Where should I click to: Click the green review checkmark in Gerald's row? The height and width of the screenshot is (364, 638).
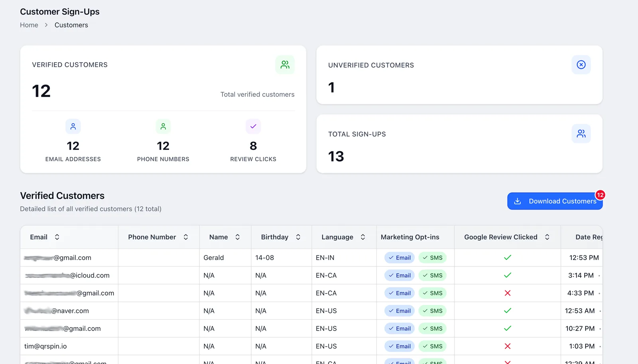[x=507, y=258]
